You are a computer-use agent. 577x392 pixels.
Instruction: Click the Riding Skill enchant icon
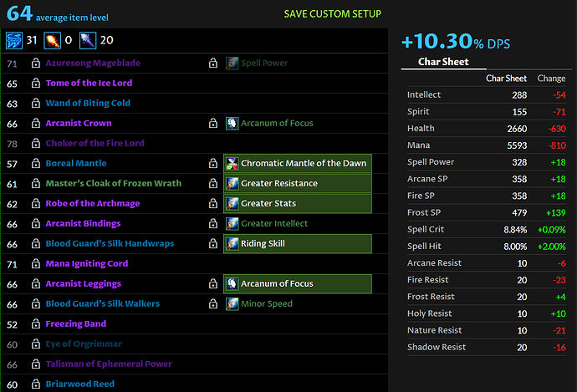[x=232, y=244]
